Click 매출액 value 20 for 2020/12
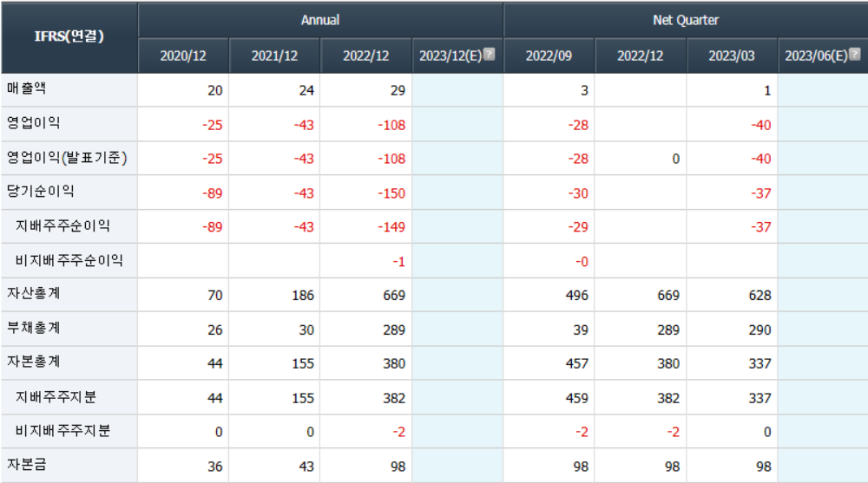The image size is (868, 483). [214, 91]
